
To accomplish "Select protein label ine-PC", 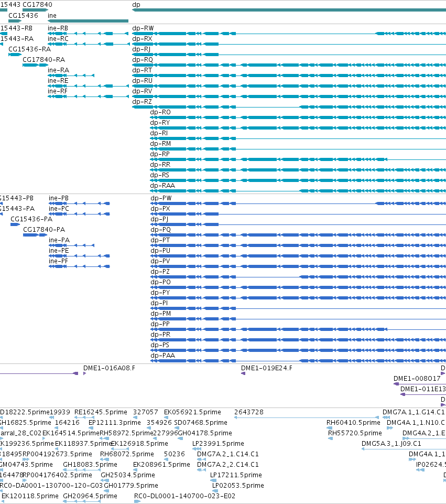I will [x=59, y=209].
